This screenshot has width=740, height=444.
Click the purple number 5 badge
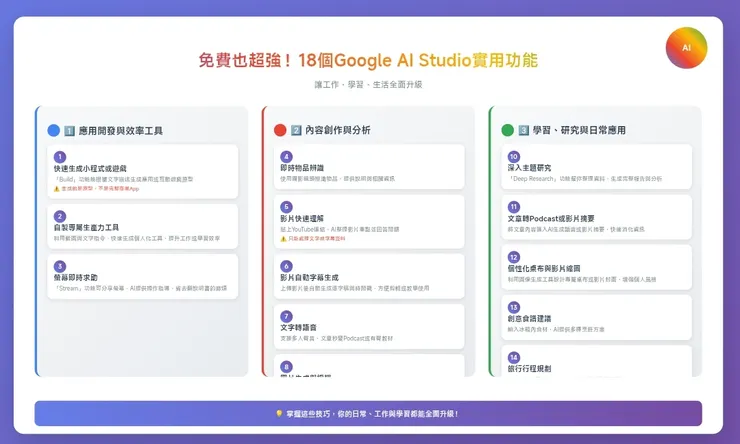(286, 207)
